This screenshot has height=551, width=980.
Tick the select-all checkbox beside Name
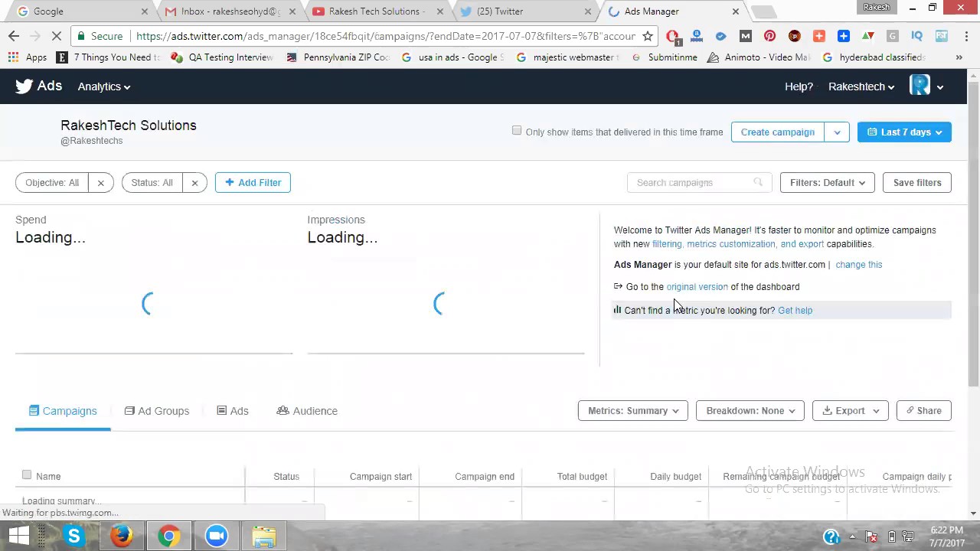pos(27,475)
